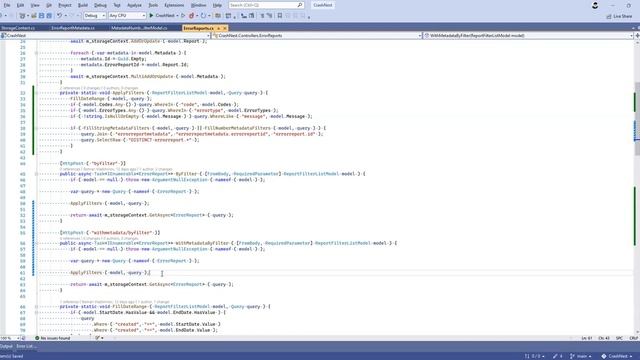Open the Git menu
The image size is (640, 360).
coord(49,5)
